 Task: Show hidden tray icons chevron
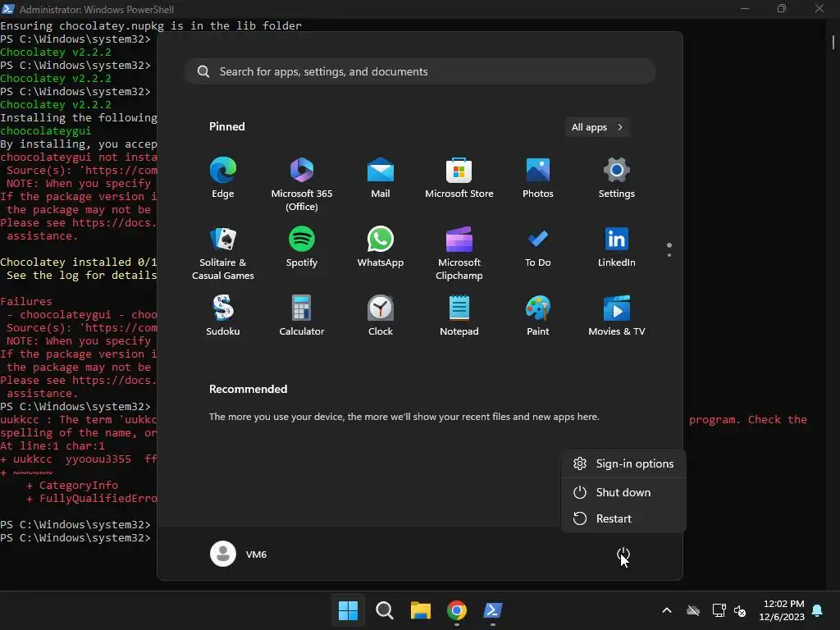click(x=667, y=610)
